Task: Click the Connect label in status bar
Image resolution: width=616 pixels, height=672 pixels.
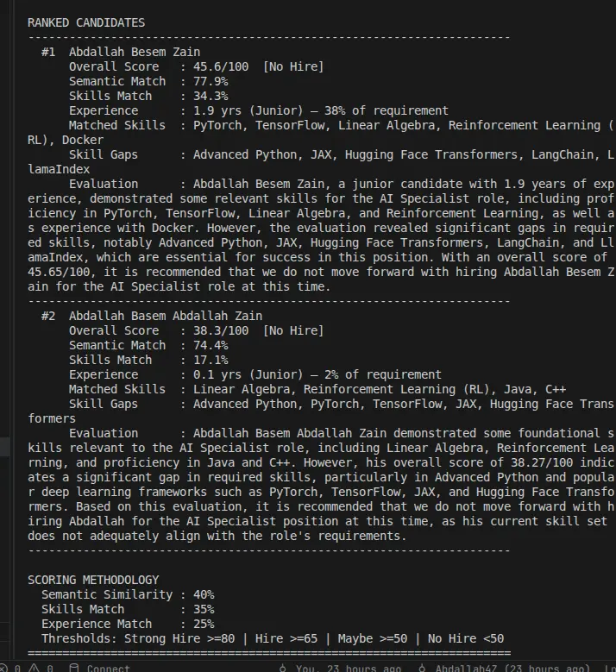Action: pyautogui.click(x=108, y=668)
